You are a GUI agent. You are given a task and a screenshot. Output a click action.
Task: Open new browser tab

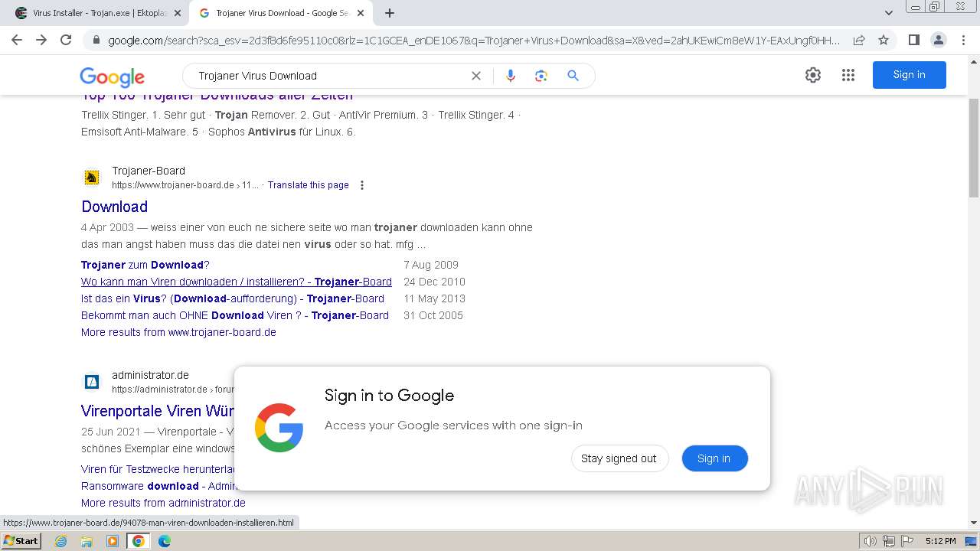[390, 13]
